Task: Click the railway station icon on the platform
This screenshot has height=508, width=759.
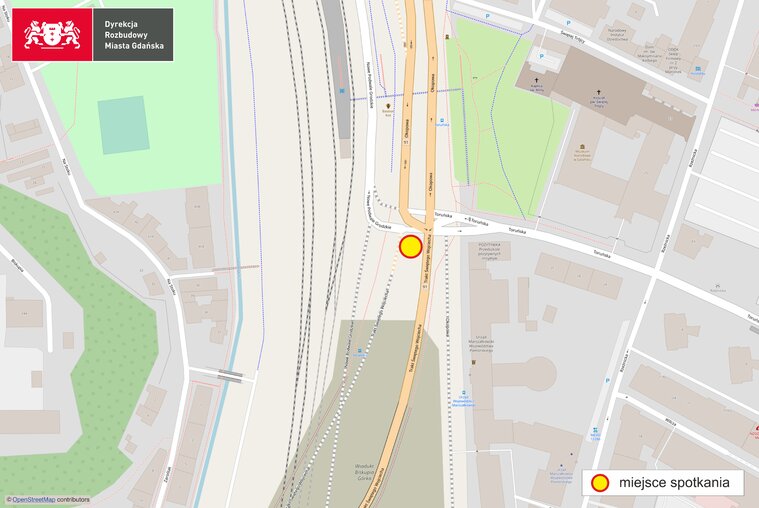Action: pos(342,90)
